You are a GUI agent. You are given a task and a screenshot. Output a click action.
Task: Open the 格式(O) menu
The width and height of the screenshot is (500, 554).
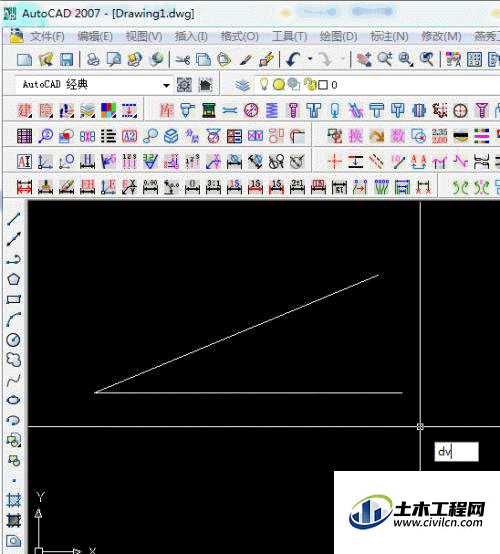coord(240,36)
